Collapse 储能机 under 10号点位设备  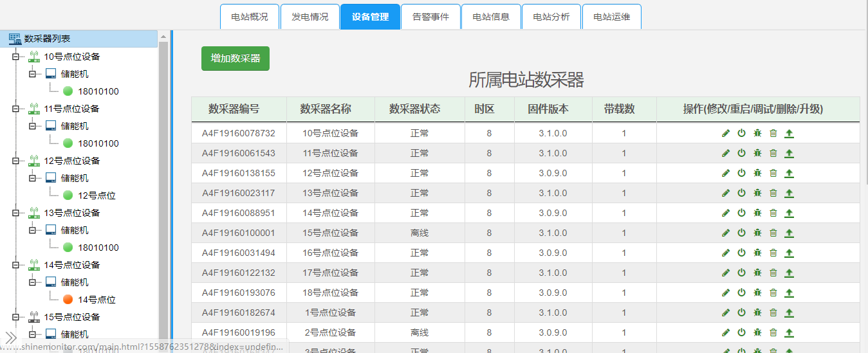pos(32,74)
